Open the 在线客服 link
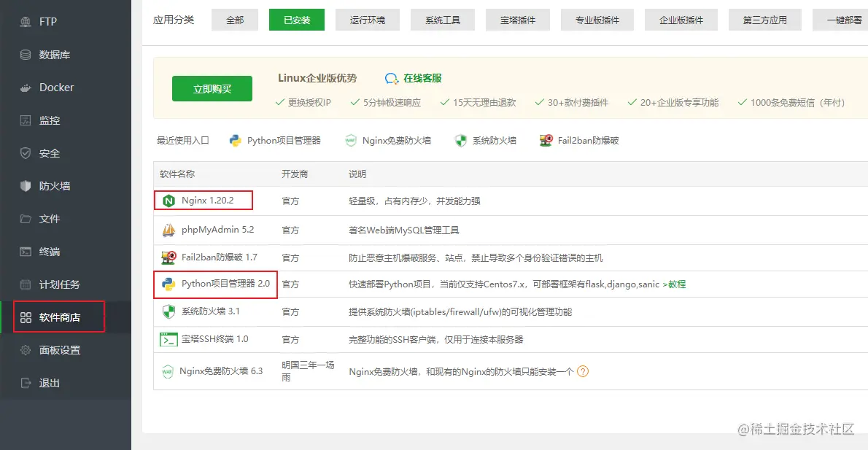This screenshot has width=868, height=450. tap(422, 79)
